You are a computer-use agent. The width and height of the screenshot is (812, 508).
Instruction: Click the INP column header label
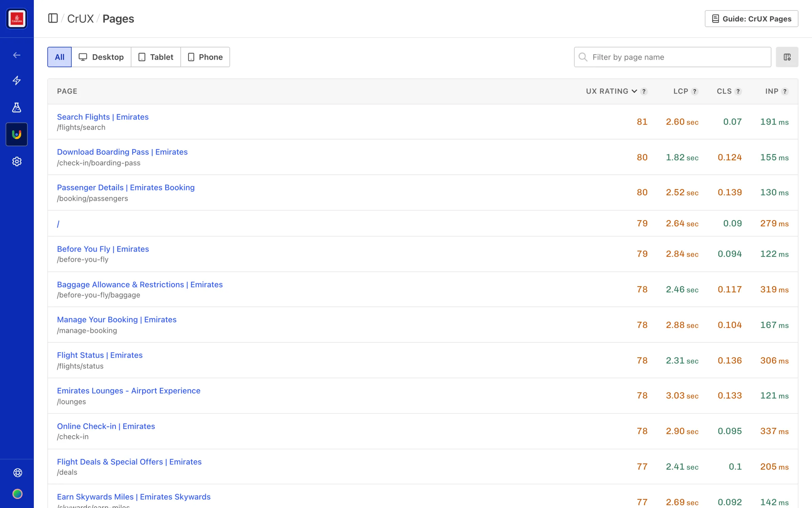pyautogui.click(x=772, y=91)
